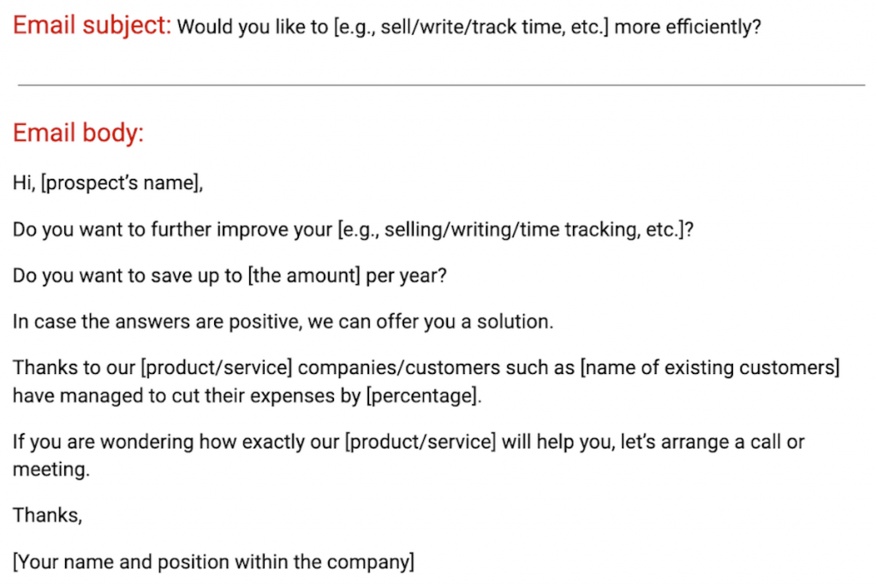Click the horizontal divider line below subject
This screenshot has height=588, width=877.
click(x=441, y=85)
